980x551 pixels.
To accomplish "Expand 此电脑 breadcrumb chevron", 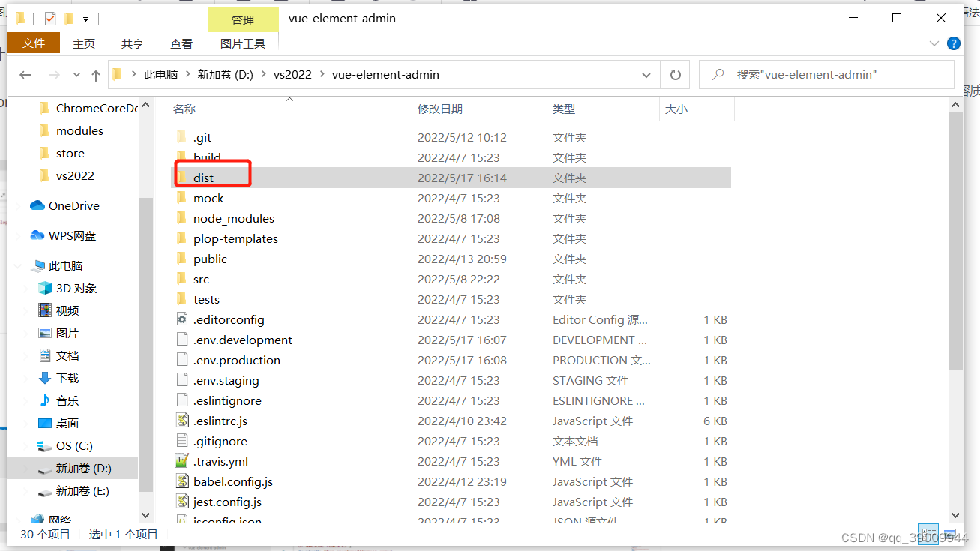I will coord(188,75).
